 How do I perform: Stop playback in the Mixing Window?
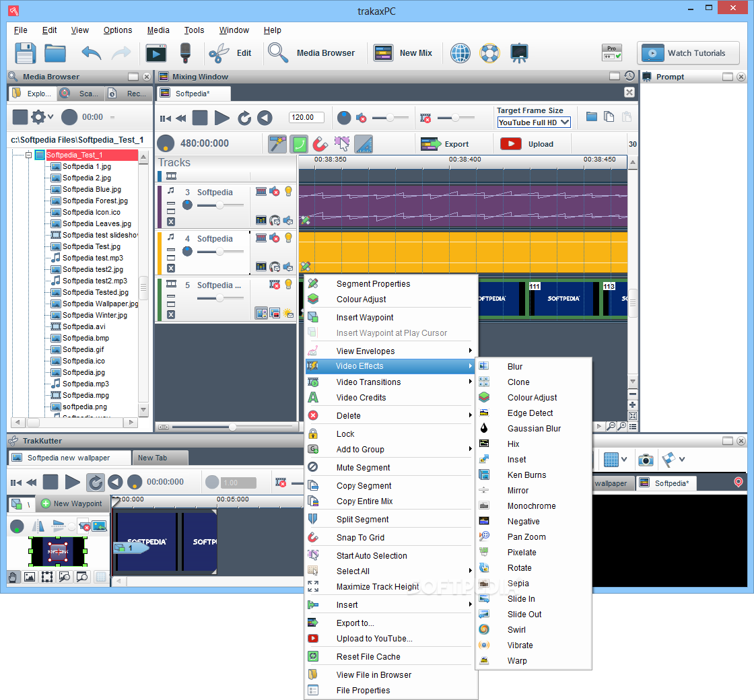200,118
